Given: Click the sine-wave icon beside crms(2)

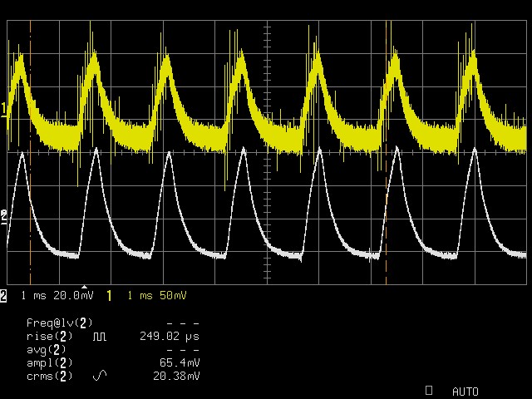Looking at the screenshot, I should coord(100,376).
